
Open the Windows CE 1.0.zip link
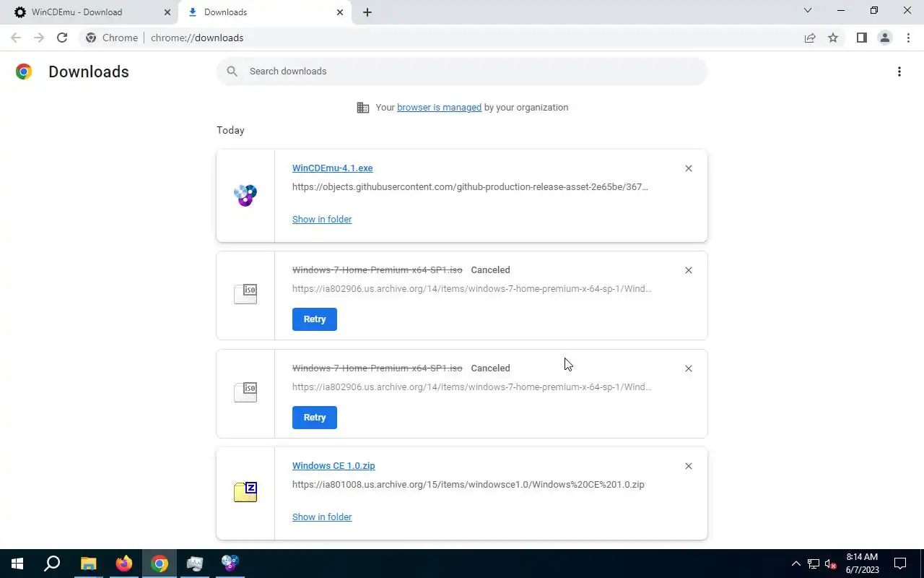pyautogui.click(x=334, y=466)
